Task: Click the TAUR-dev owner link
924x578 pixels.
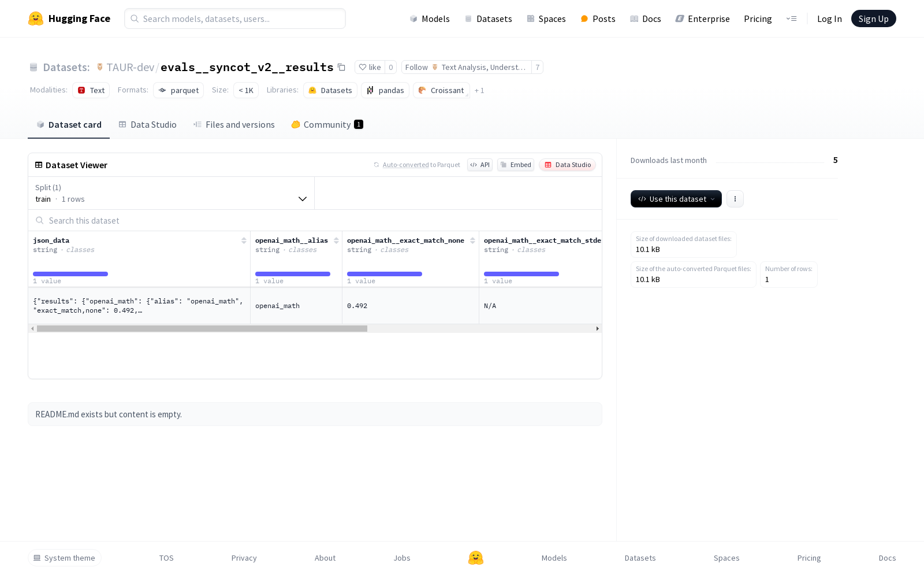Action: point(130,67)
